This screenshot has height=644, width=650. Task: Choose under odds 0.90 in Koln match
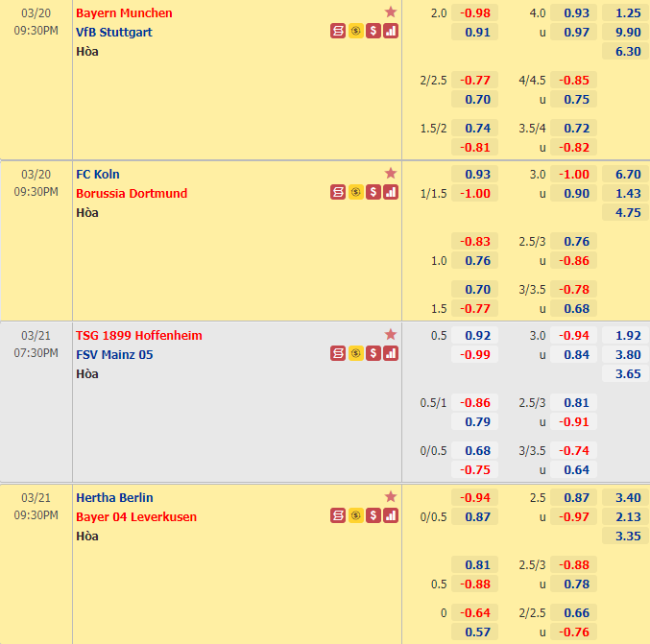pos(574,193)
